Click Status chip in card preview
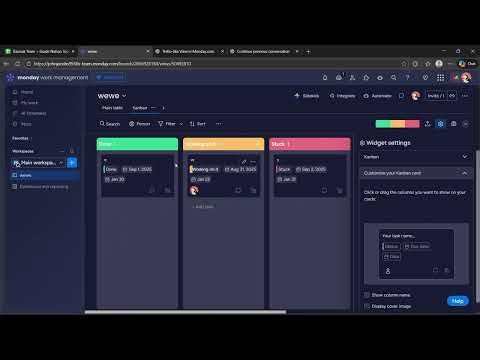 [391, 246]
